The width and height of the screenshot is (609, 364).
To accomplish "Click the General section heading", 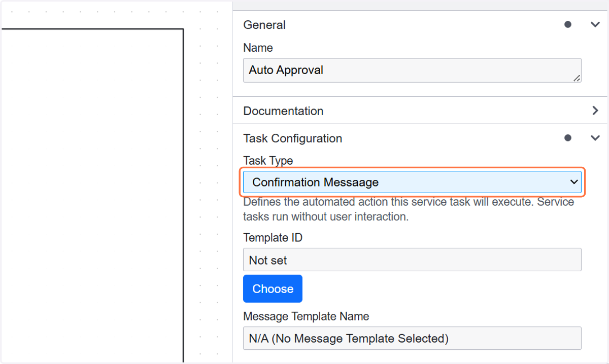I will pyautogui.click(x=264, y=25).
